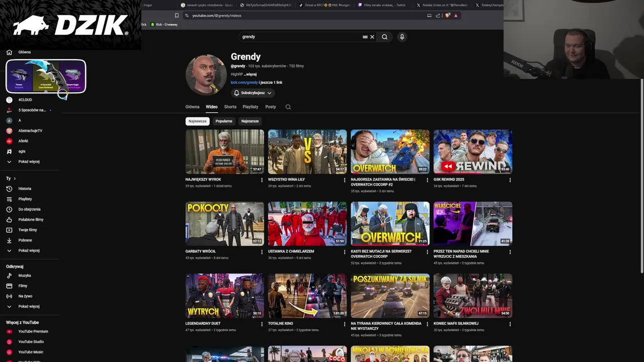644x362 pixels.
Task: Switch to the Wideo channel tab
Action: 211,107
